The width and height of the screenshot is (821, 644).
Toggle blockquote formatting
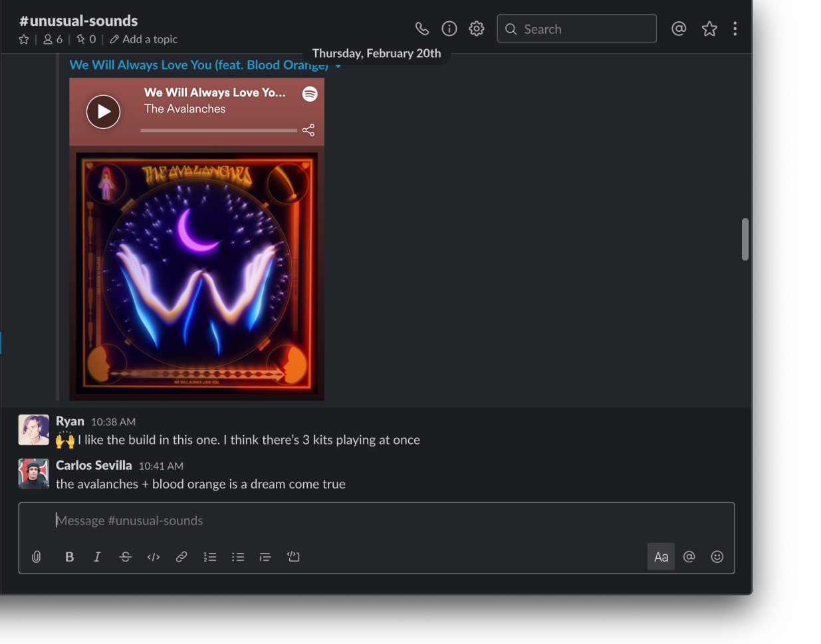pyautogui.click(x=265, y=557)
